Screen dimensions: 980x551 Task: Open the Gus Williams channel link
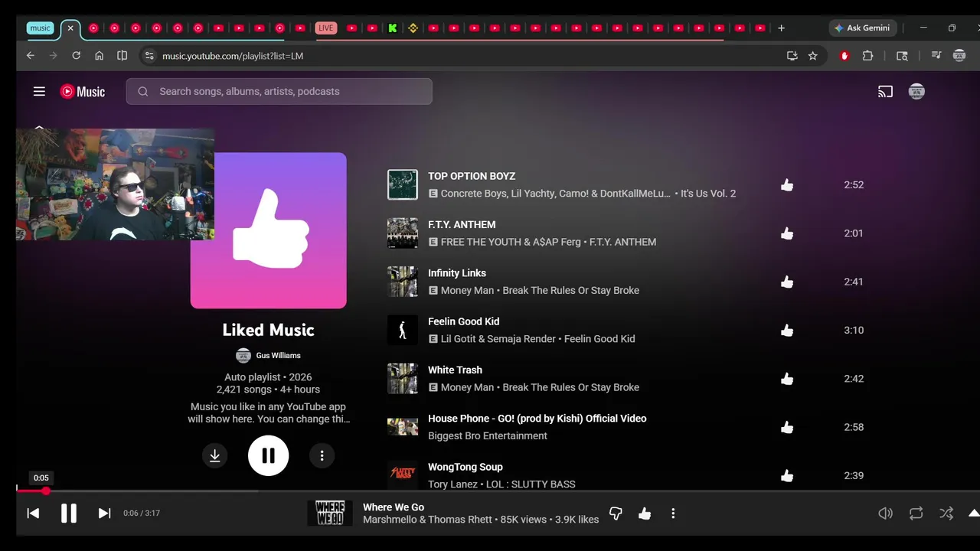pos(278,355)
